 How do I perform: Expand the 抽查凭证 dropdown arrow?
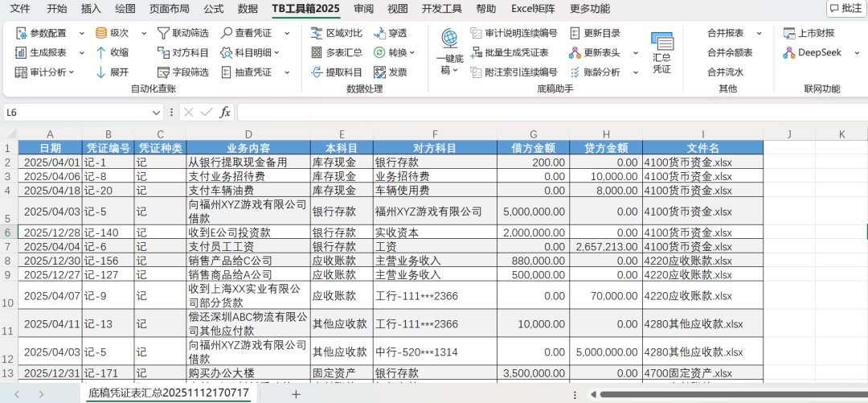[x=287, y=72]
